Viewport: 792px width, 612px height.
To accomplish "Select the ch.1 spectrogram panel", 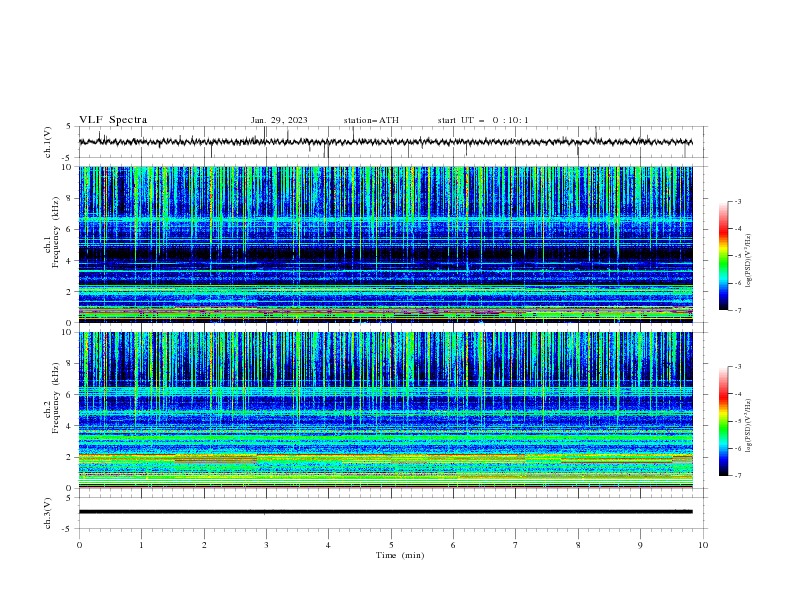I will [386, 244].
